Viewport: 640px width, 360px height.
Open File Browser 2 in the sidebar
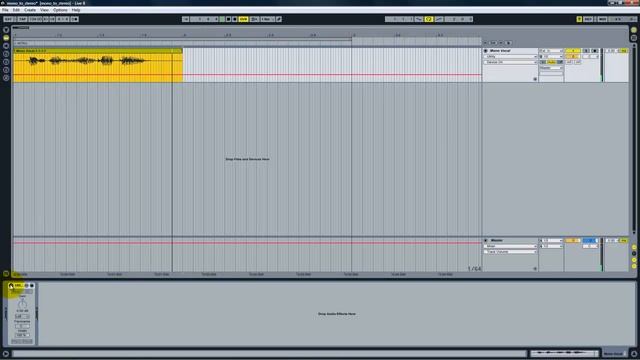point(6,62)
